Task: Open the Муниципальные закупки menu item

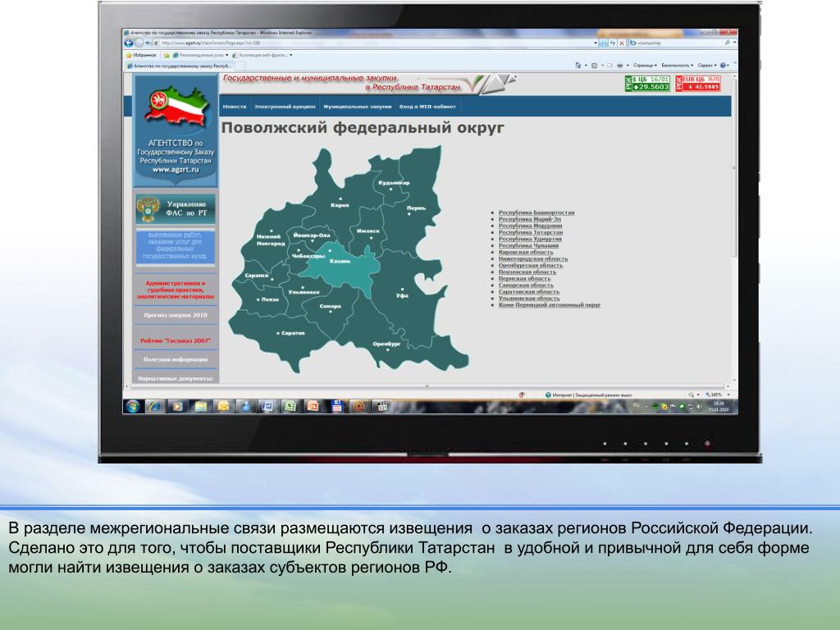Action: (358, 107)
